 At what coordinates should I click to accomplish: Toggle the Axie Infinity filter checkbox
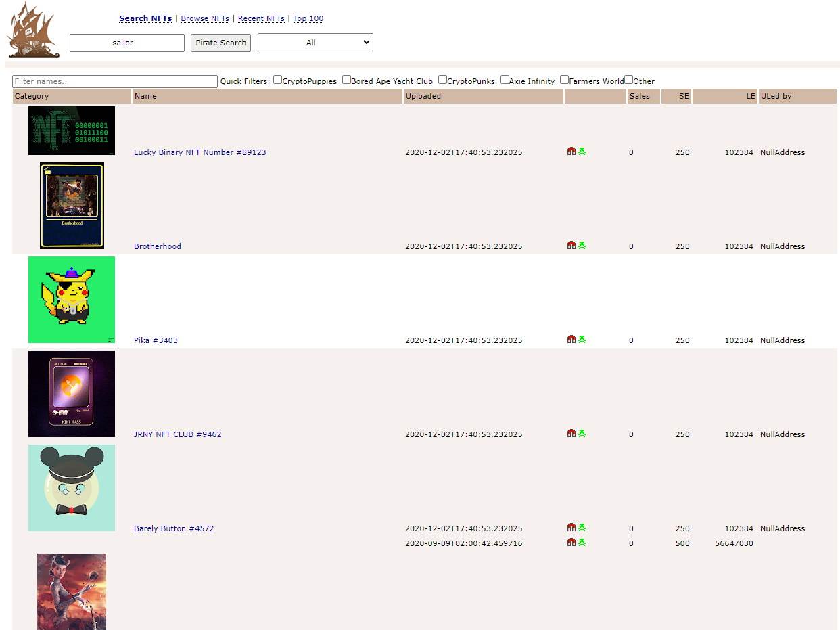tap(504, 79)
